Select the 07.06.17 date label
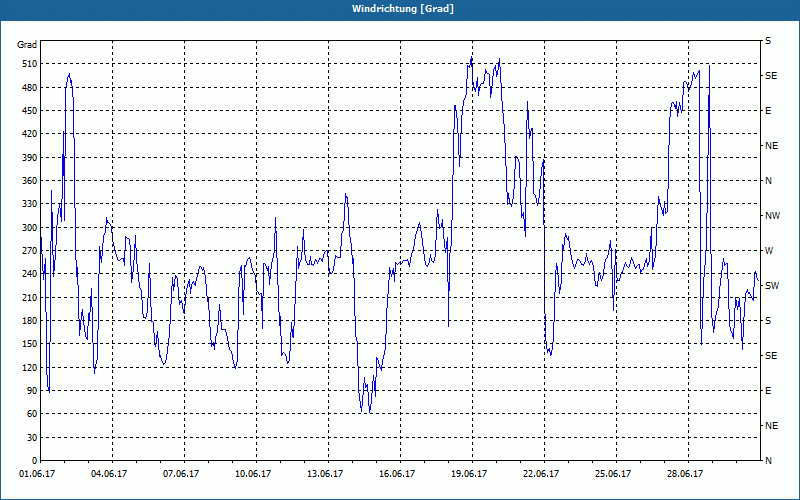This screenshot has height=500, width=800. pos(181,474)
